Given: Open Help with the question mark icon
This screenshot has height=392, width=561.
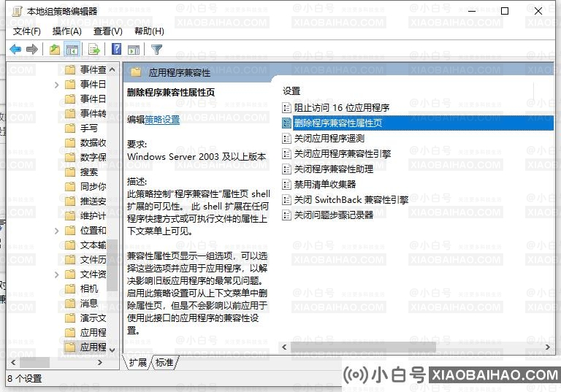Looking at the screenshot, I should click(x=116, y=49).
